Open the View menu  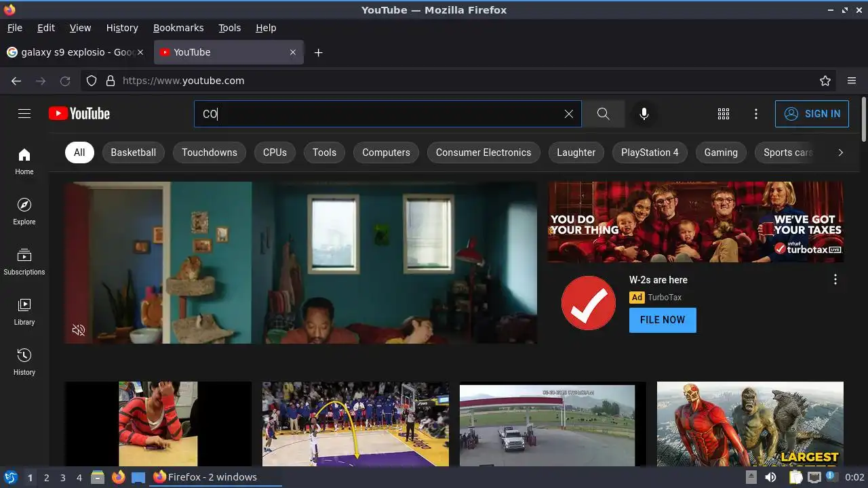tap(80, 28)
